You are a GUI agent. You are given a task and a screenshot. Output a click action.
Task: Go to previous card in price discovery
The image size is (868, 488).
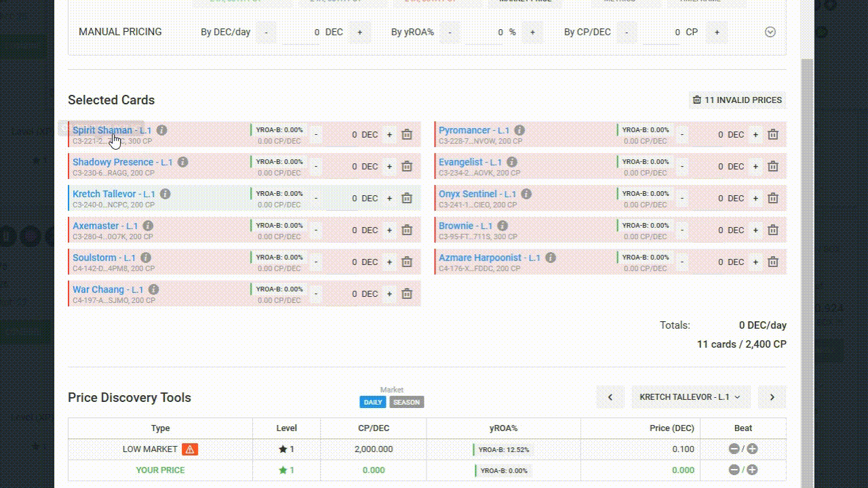(610, 397)
